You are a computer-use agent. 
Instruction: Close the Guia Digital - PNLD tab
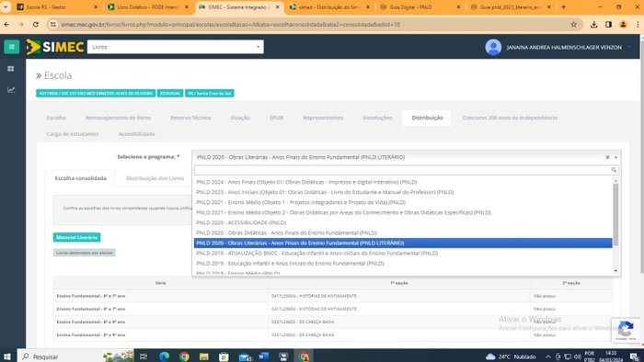tap(458, 7)
